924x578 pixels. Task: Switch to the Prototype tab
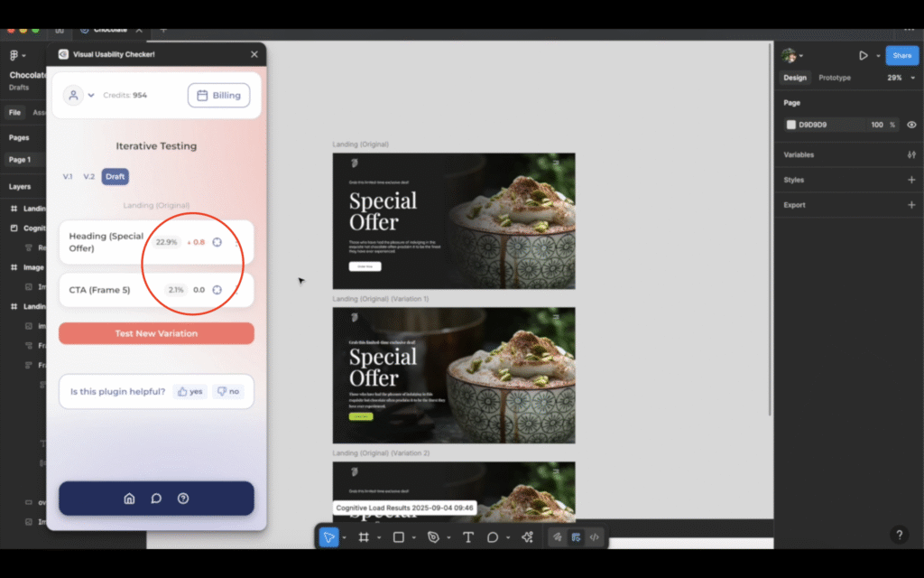point(834,78)
